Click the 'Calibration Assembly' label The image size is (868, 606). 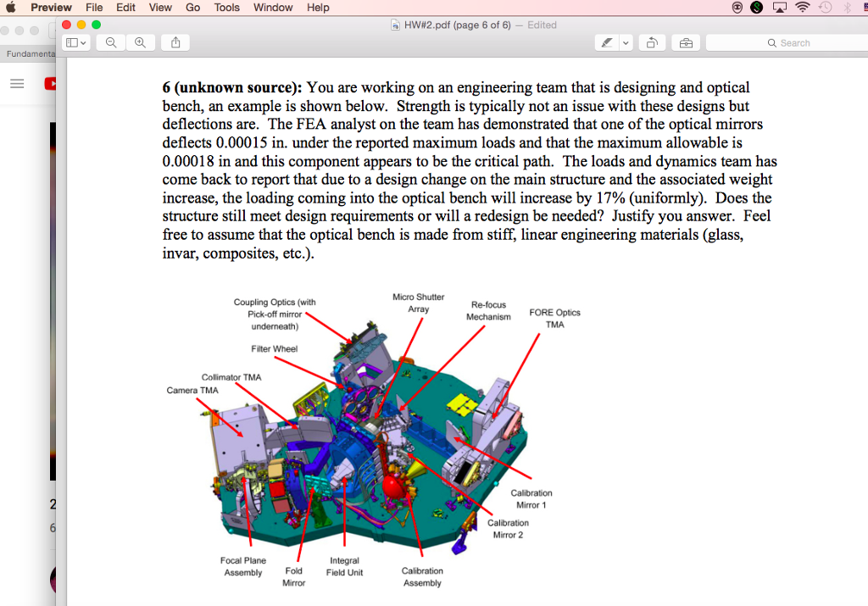(422, 576)
